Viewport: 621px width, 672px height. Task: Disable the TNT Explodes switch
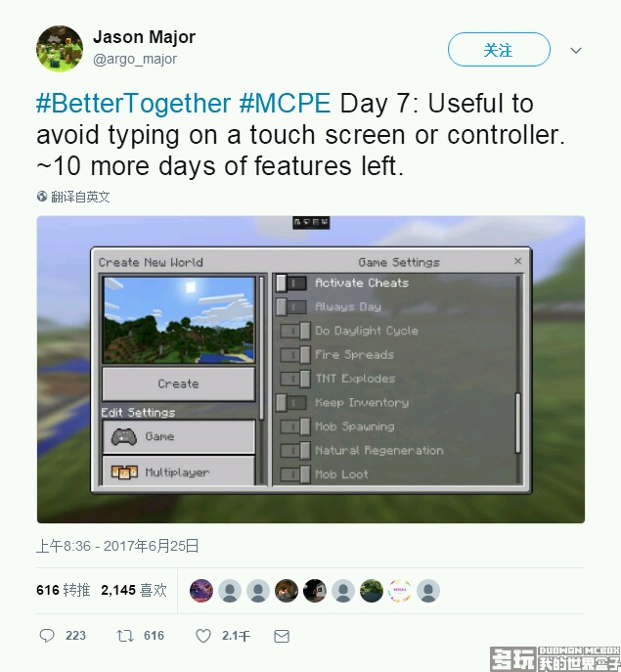tap(295, 379)
